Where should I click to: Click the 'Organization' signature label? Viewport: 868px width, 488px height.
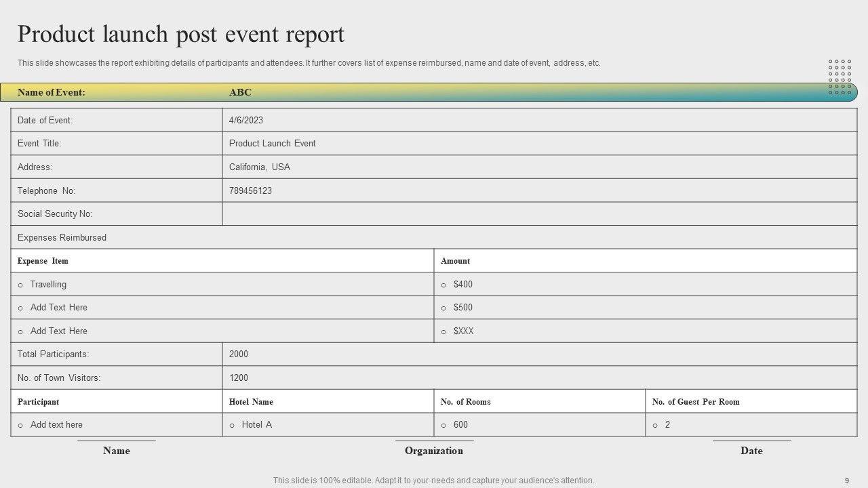(x=434, y=451)
